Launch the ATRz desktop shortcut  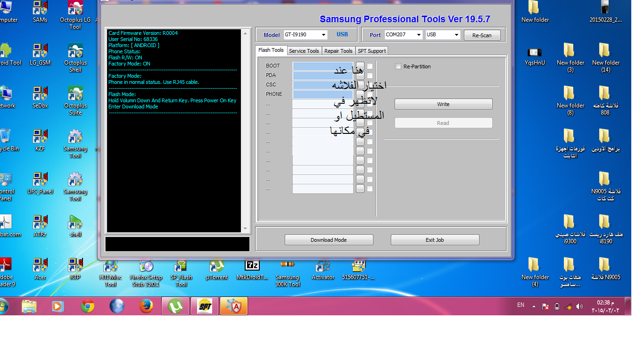point(40,226)
